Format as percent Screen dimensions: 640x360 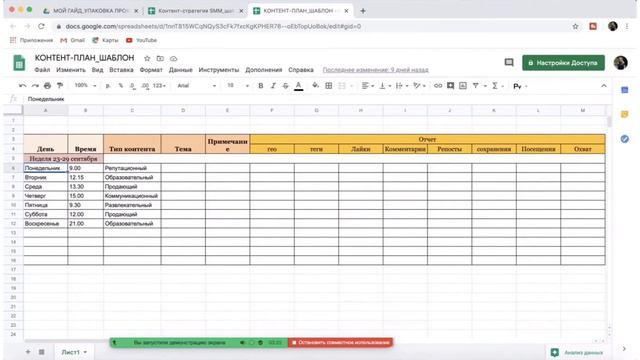click(120, 86)
